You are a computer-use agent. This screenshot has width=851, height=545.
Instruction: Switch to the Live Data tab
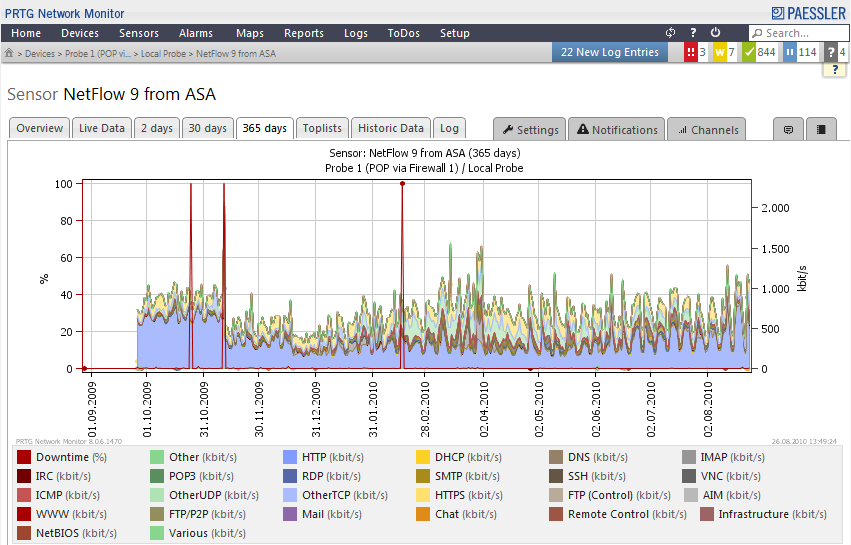(101, 129)
